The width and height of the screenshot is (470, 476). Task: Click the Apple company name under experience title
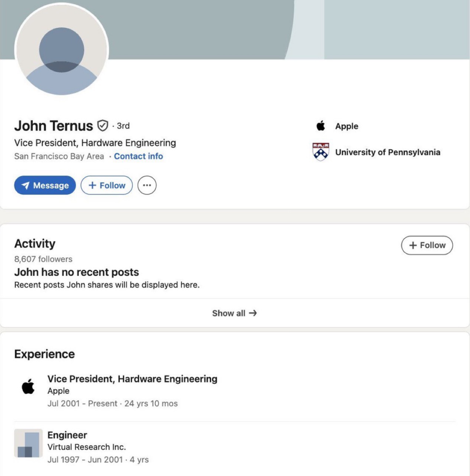click(58, 391)
